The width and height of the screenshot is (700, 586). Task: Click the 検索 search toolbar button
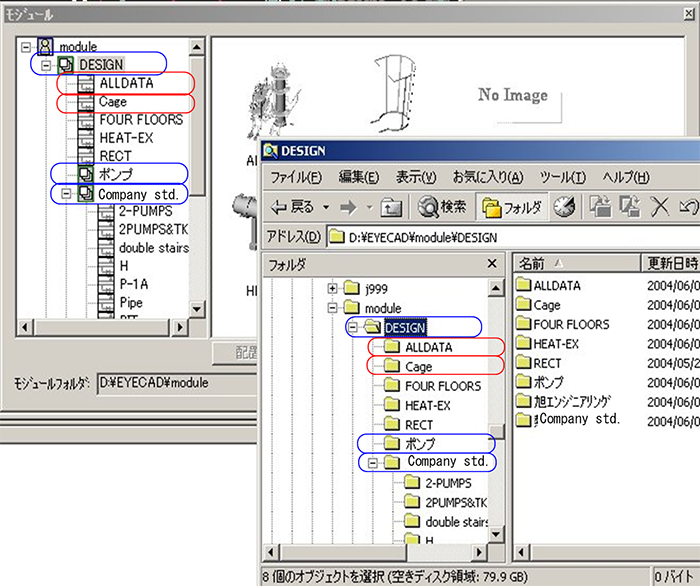coord(441,208)
